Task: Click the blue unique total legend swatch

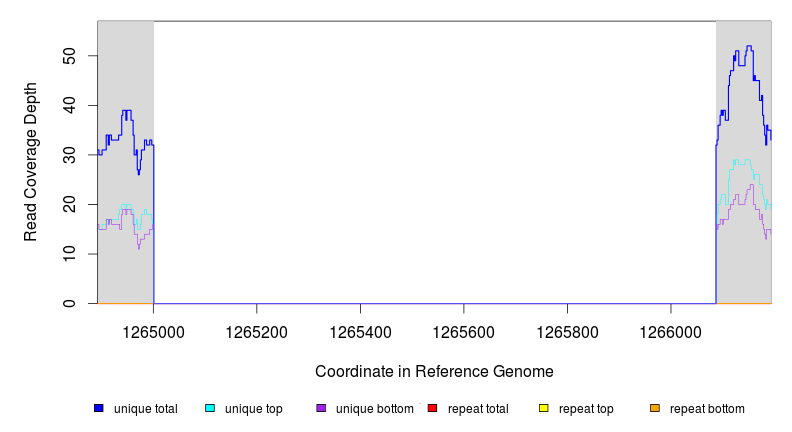Action: [99, 408]
